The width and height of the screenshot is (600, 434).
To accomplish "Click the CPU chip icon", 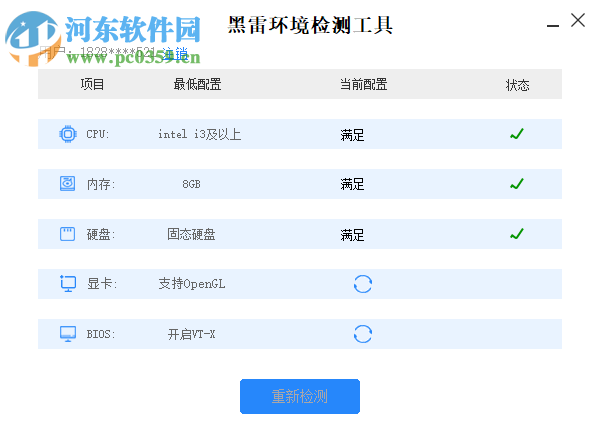I will [x=68, y=134].
